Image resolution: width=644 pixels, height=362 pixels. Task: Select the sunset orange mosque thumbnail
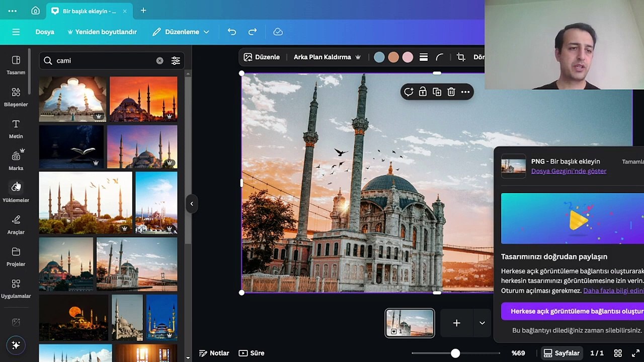pyautogui.click(x=143, y=99)
